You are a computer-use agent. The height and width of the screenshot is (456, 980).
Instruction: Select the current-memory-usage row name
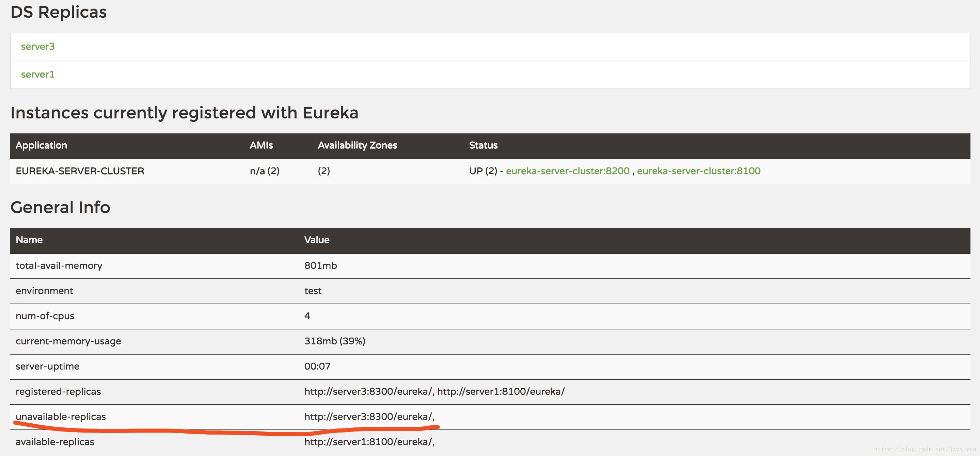pos(68,342)
